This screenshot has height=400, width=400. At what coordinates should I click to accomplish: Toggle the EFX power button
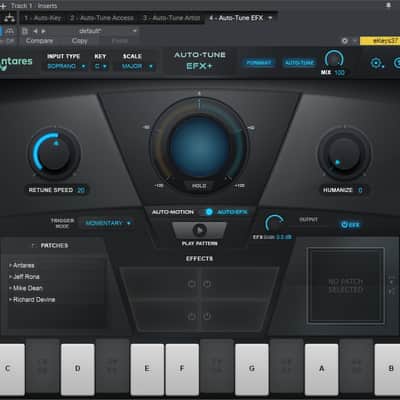pos(350,225)
